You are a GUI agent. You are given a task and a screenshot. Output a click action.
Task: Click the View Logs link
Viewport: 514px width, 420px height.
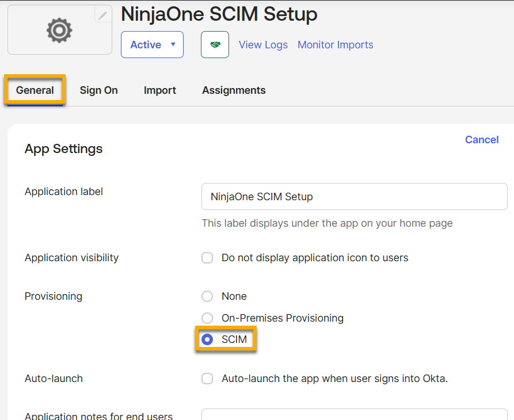point(263,44)
